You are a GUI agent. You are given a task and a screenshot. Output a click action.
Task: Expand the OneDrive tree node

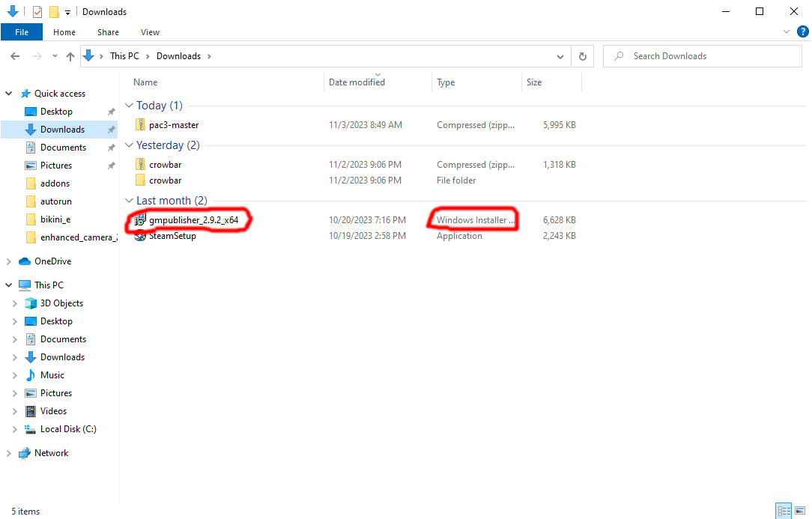pos(8,261)
